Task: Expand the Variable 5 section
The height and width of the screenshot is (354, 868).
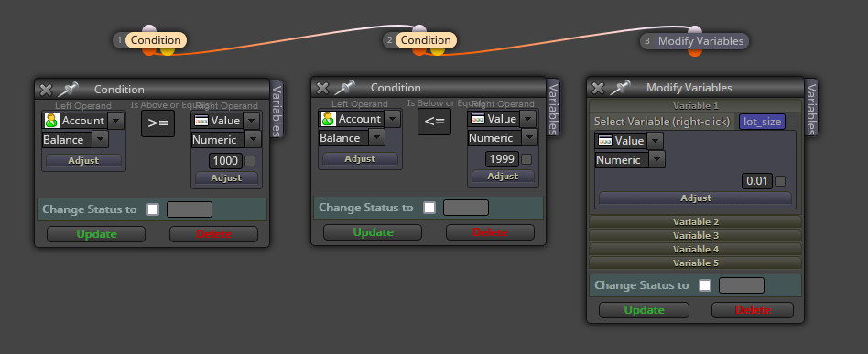Action: click(695, 263)
